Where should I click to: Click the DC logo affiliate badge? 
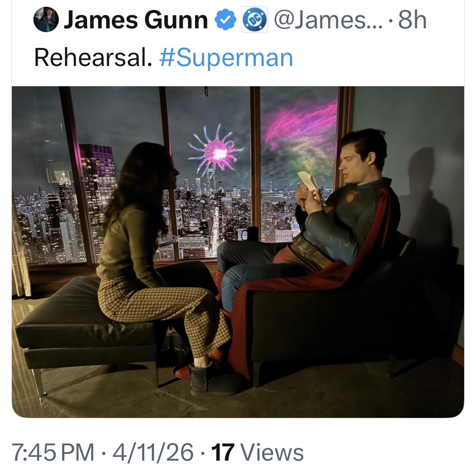pos(255,21)
